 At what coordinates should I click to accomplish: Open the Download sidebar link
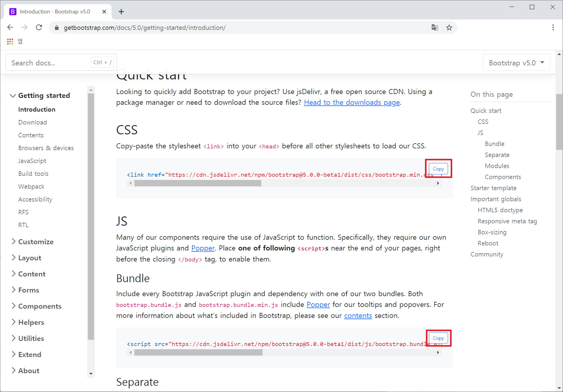point(33,122)
